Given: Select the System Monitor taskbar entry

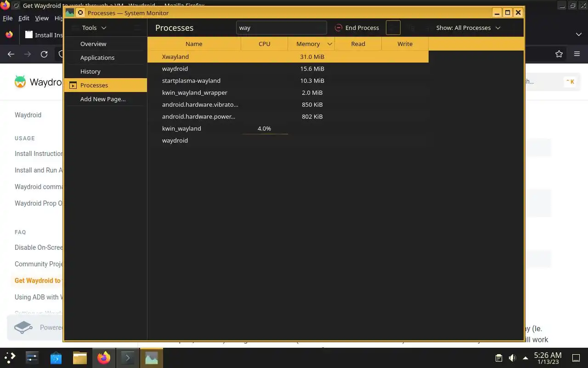Looking at the screenshot, I should tap(151, 357).
